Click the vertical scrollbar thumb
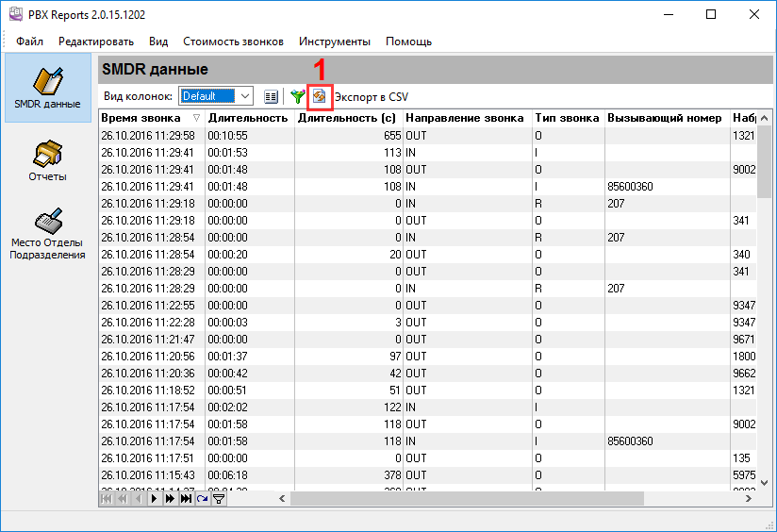The height and width of the screenshot is (532, 777). pos(764,162)
